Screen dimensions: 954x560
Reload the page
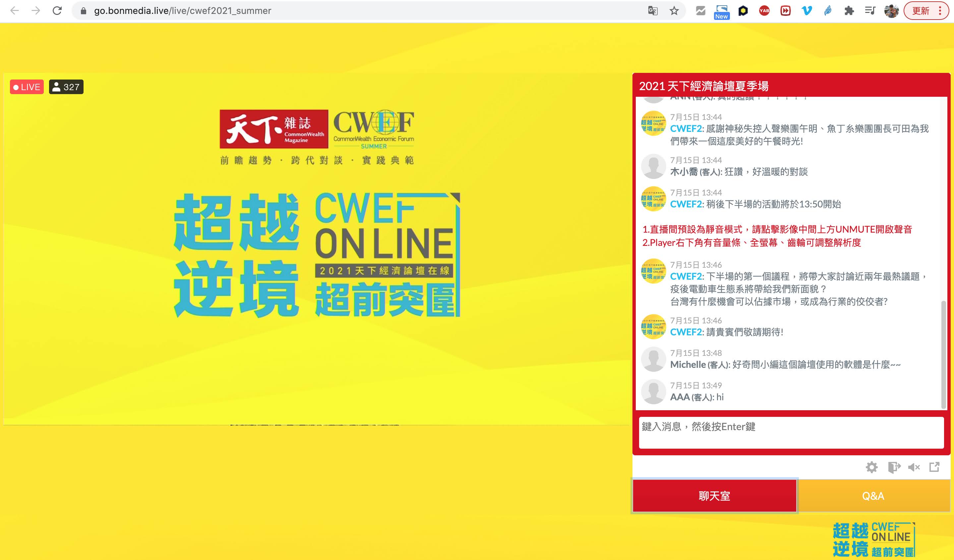(57, 11)
